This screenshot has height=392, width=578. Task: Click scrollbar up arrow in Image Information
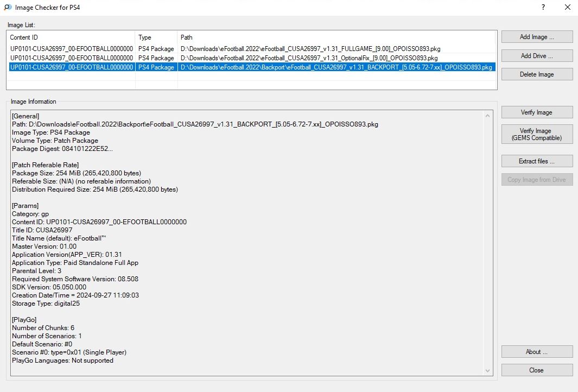tap(488, 115)
